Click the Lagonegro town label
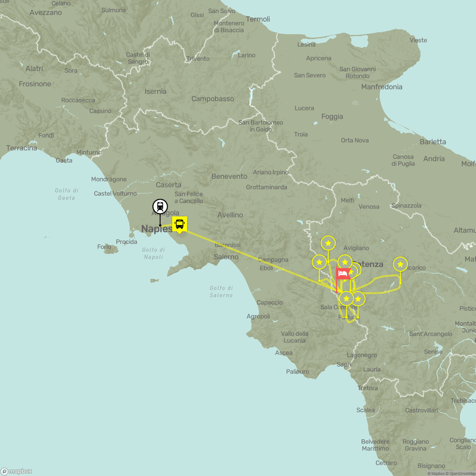The width and height of the screenshot is (476, 476). [362, 355]
